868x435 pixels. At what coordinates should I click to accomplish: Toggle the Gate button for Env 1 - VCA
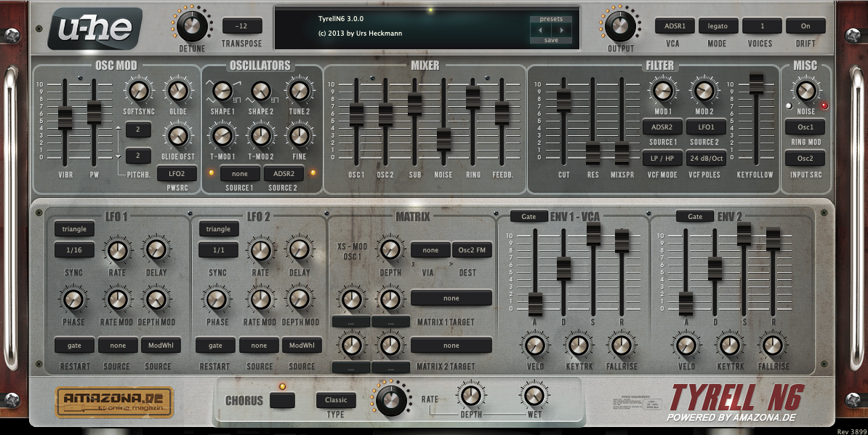point(529,217)
